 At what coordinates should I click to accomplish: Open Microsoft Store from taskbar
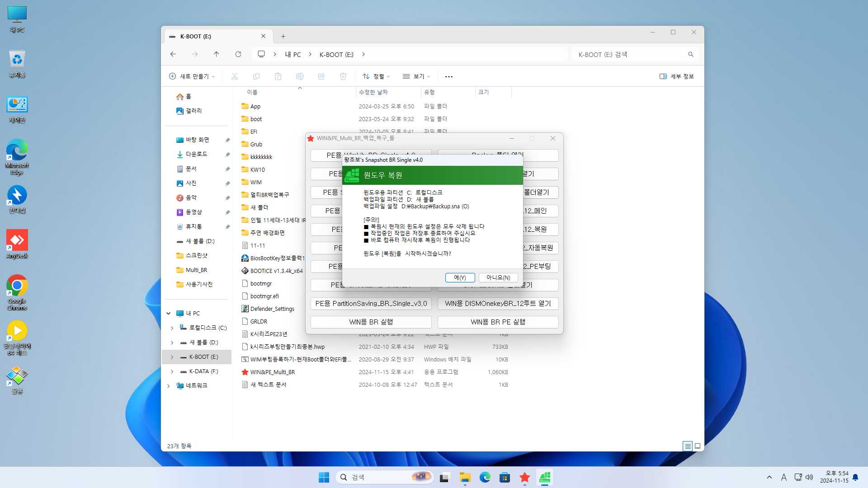point(505,477)
